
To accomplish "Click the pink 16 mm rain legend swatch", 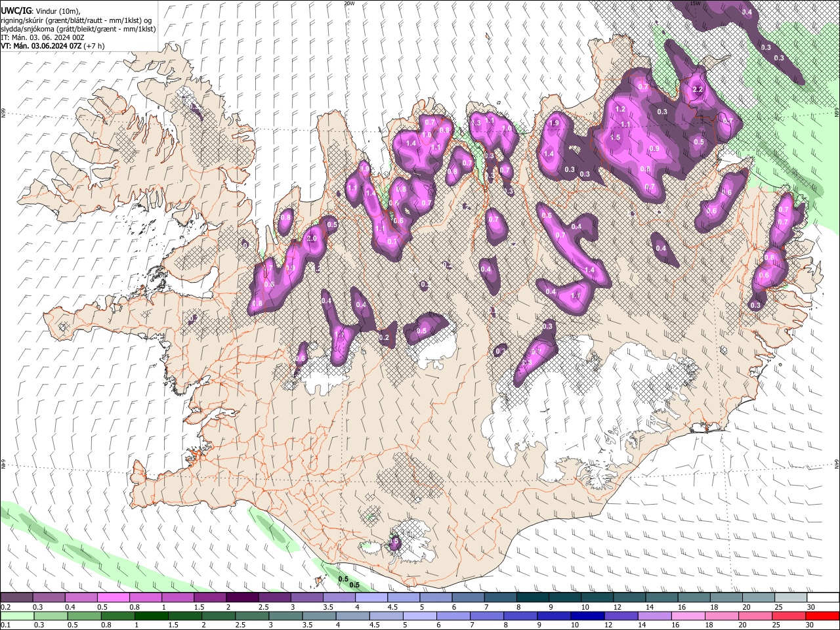I will coord(688,616).
